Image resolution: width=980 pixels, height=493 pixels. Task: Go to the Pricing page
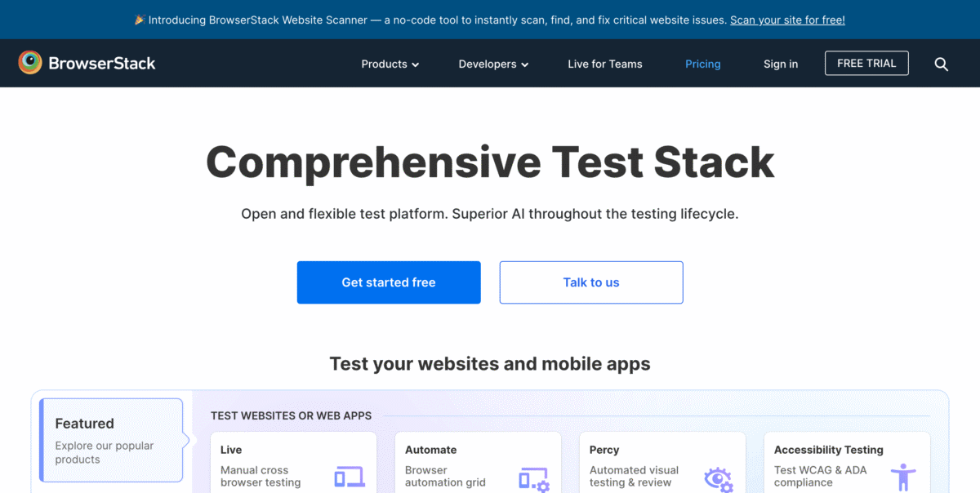tap(703, 64)
